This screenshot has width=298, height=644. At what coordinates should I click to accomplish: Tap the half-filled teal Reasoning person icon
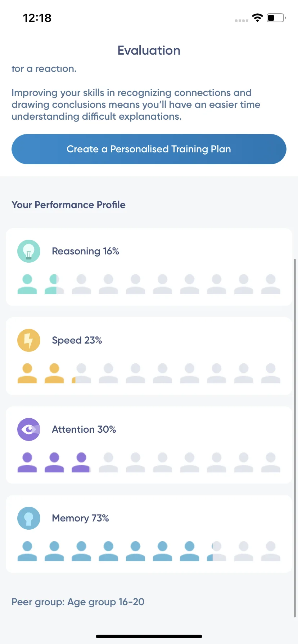click(54, 284)
